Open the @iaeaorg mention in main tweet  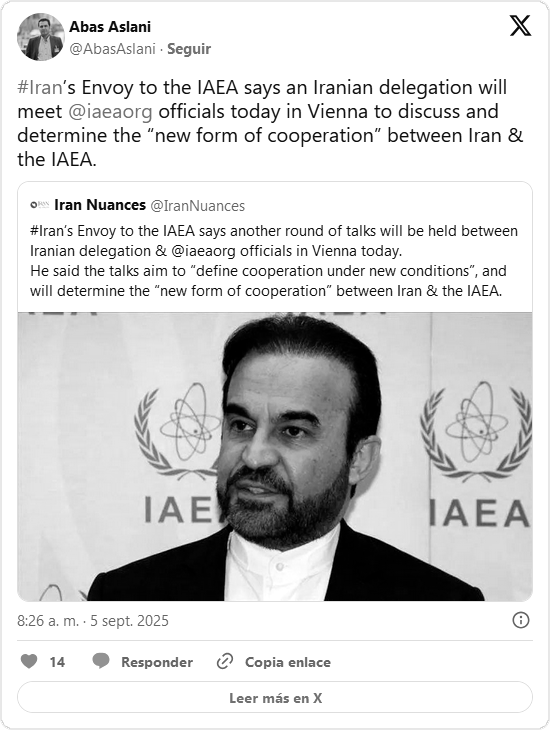[110, 112]
